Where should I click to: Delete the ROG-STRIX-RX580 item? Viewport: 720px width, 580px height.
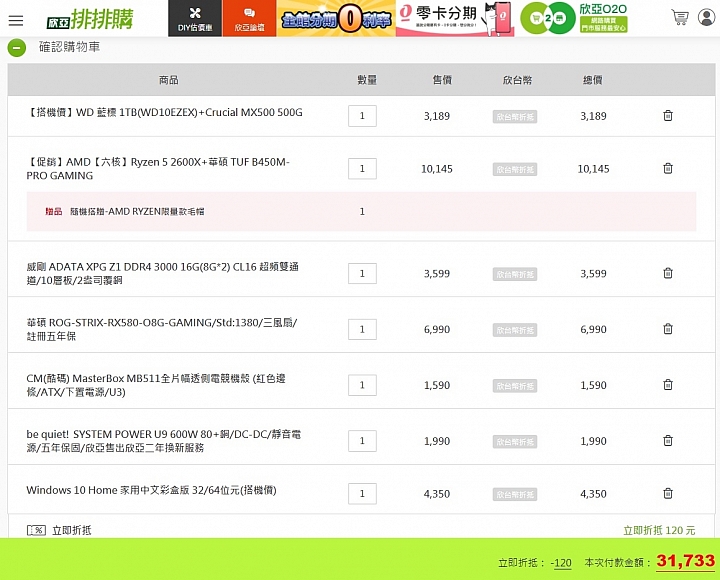[668, 329]
